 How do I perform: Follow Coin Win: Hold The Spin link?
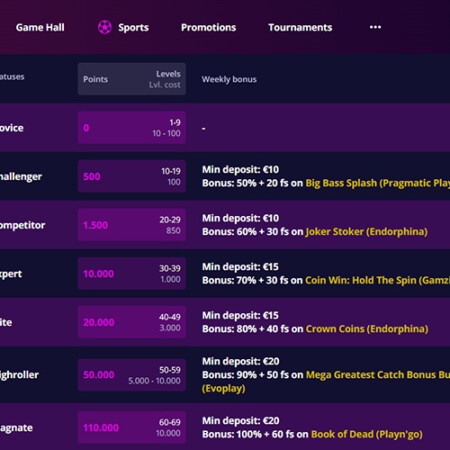point(378,280)
